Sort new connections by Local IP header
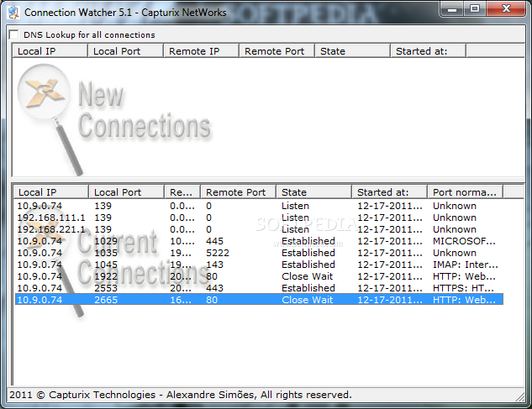Screen dimensions: 532x409 tap(50, 51)
